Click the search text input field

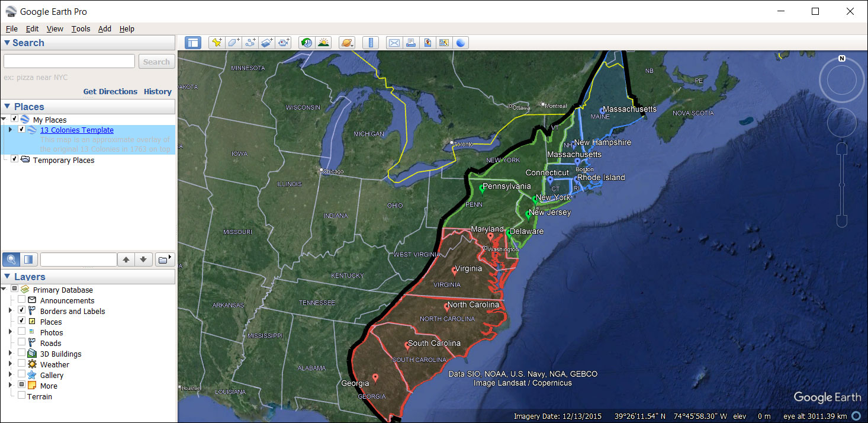69,61
